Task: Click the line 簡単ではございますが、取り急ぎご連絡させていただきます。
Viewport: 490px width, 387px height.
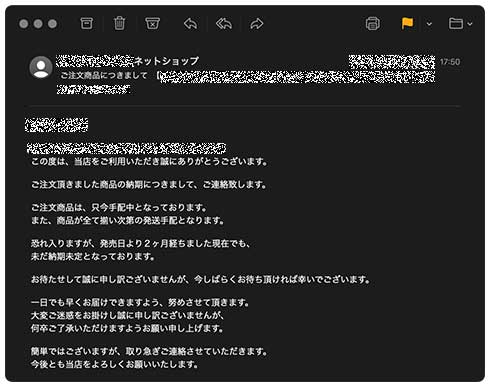Action: (x=149, y=351)
